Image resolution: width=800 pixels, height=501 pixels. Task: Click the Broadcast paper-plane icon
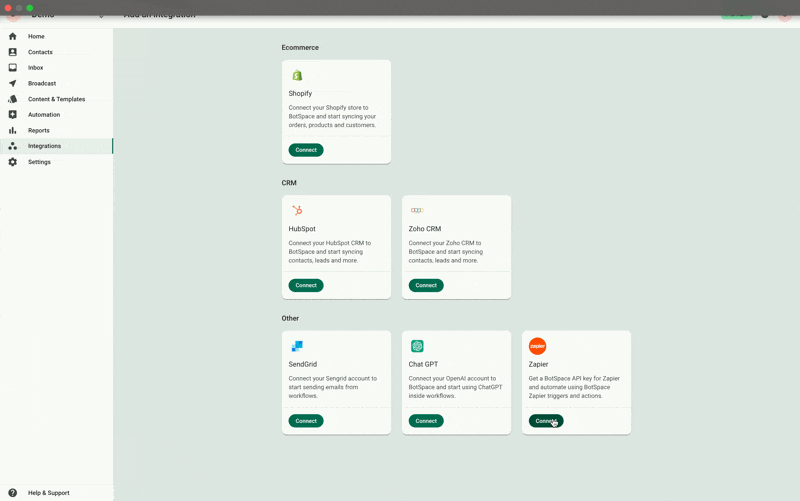(x=13, y=83)
